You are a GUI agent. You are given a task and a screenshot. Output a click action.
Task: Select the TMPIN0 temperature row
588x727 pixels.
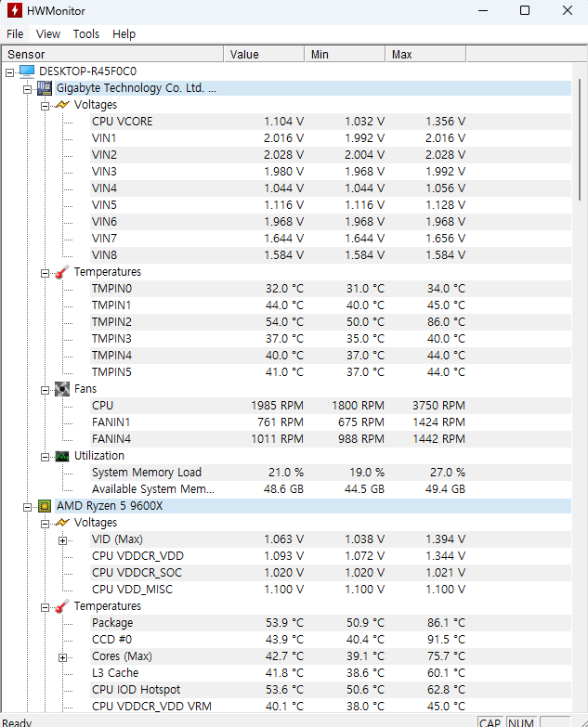(x=331, y=289)
